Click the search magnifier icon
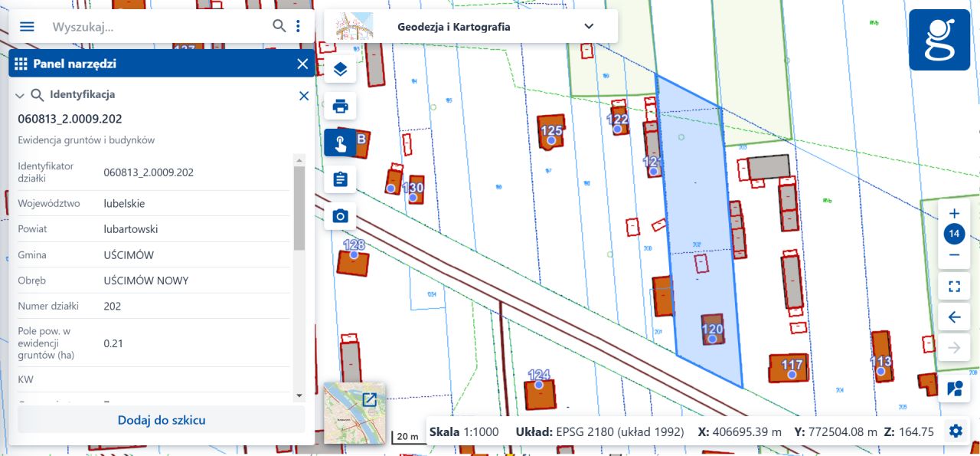Image resolution: width=980 pixels, height=456 pixels. point(279,26)
